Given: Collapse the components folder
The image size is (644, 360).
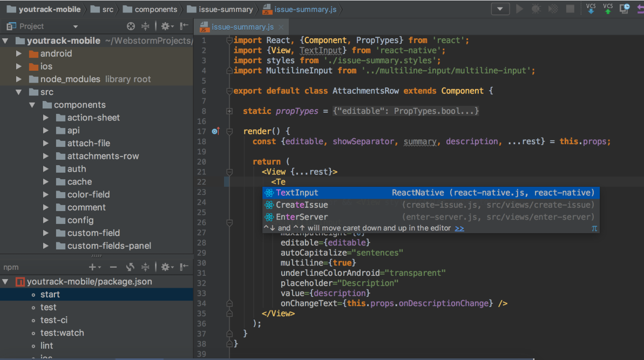Looking at the screenshot, I should click(32, 105).
